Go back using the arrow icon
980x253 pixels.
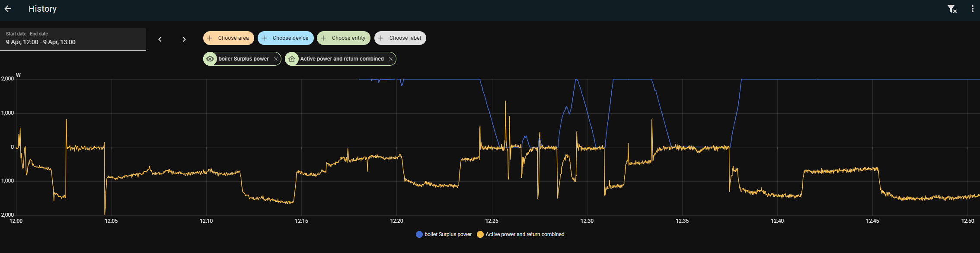(8, 9)
